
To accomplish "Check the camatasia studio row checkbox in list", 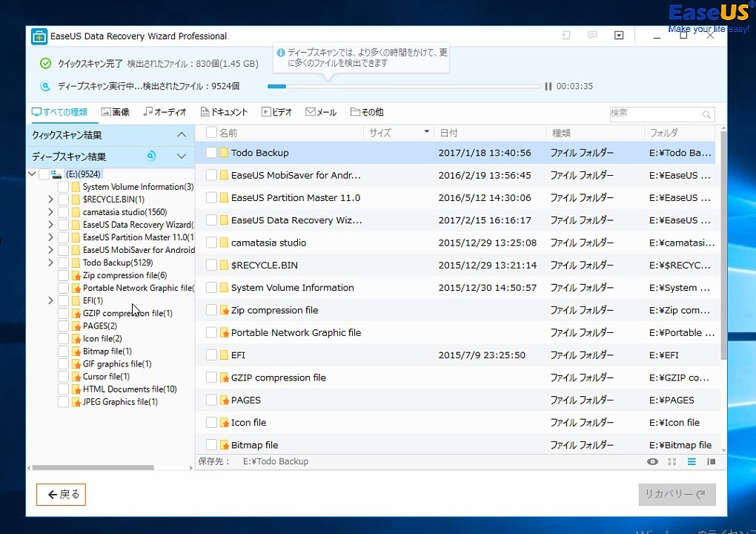I will point(211,243).
